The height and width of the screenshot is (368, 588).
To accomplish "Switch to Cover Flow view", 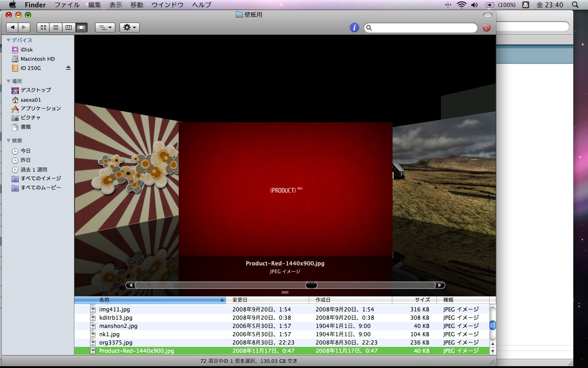I will coord(82,28).
